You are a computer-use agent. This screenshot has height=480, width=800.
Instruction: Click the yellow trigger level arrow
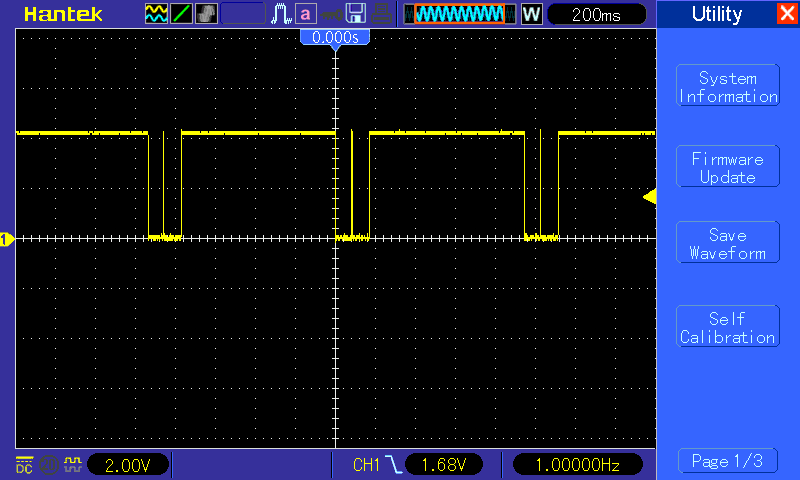[649, 196]
